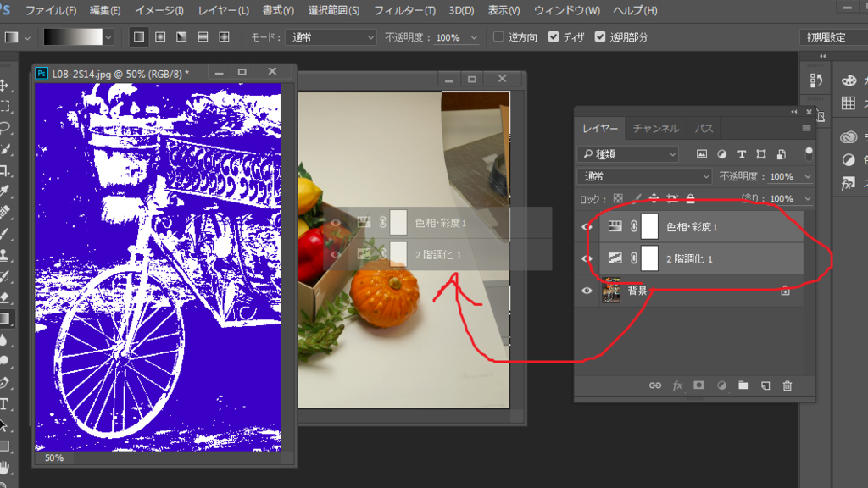This screenshot has width=868, height=488.
Task: Open options bar 不透明度 slider arrow
Action: pyautogui.click(x=474, y=37)
